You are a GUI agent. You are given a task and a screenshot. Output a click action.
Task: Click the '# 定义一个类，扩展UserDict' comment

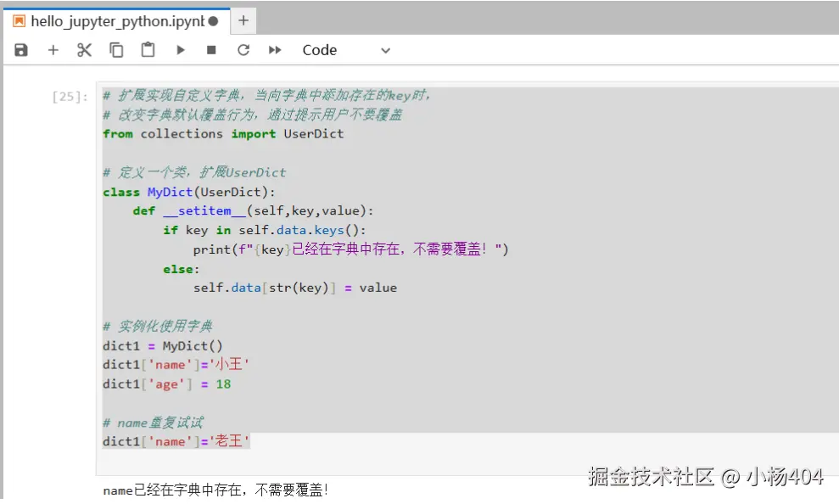pyautogui.click(x=194, y=172)
